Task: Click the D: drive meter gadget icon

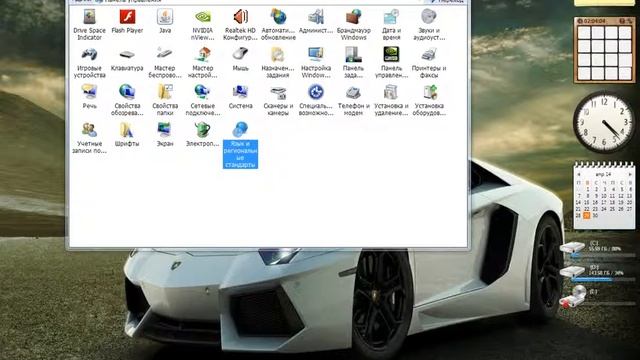Action: 572,271
